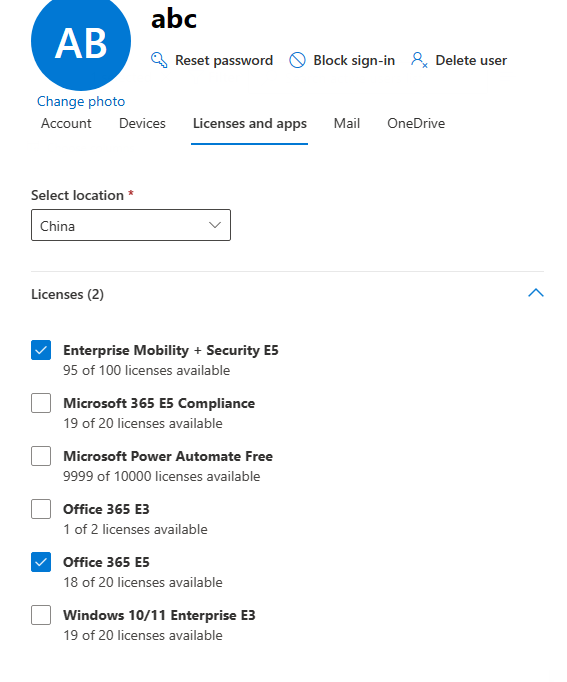Click the Delete user text button
The height and width of the screenshot is (682, 567).
tap(471, 60)
